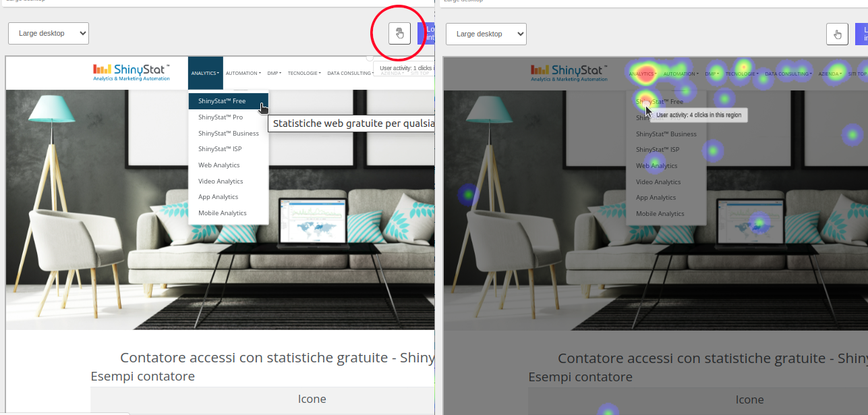Click the blue button in the left panel toolbar
868x415 pixels.
coord(426,34)
